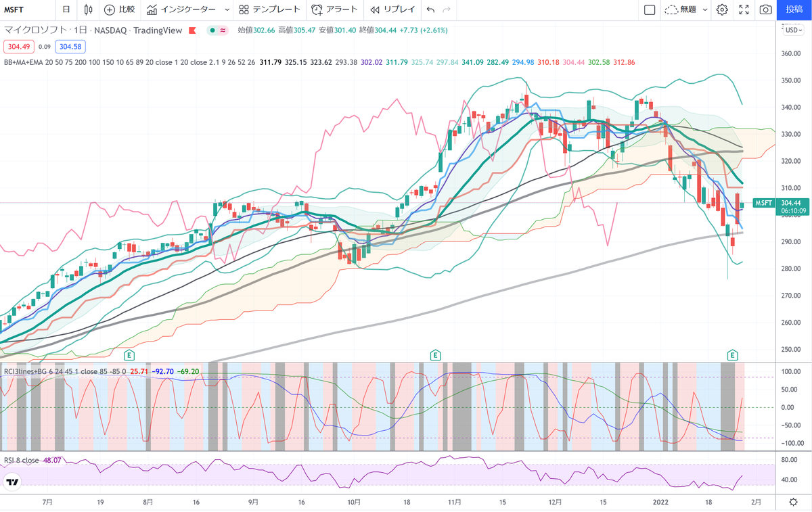812x512 pixels.
Task: Click the TradingView logo at bottom left
Action: (x=13, y=482)
